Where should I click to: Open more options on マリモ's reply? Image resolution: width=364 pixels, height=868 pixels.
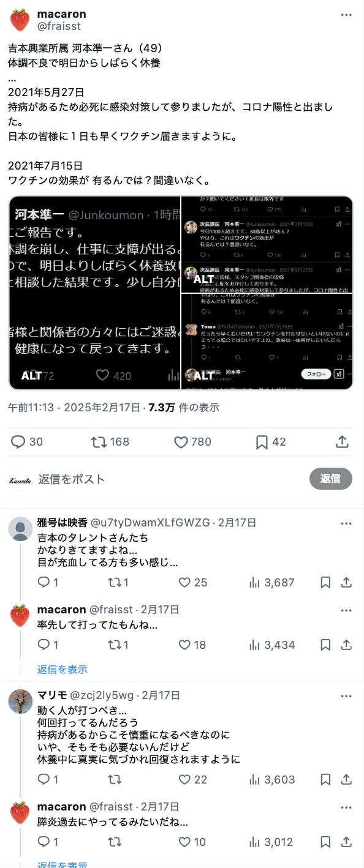tap(346, 696)
